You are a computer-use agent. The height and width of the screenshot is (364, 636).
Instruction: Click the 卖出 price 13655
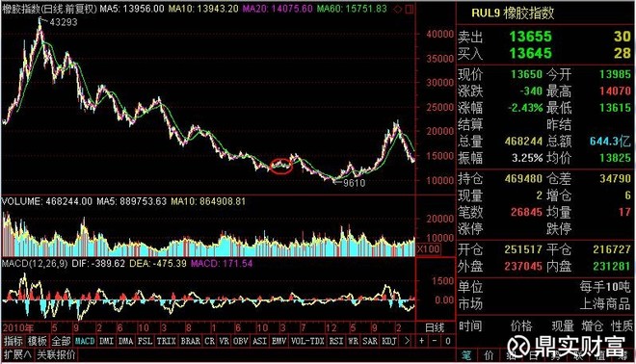coord(531,37)
